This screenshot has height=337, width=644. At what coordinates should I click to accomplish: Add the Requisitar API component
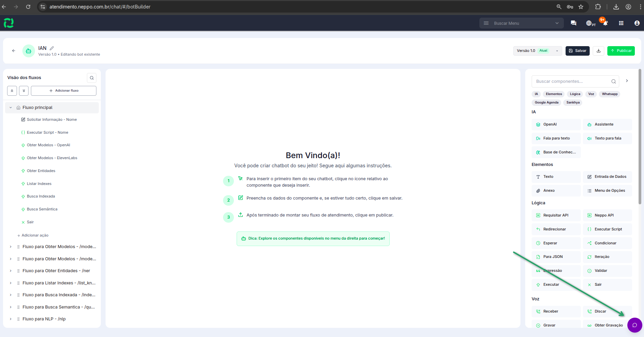[556, 216]
